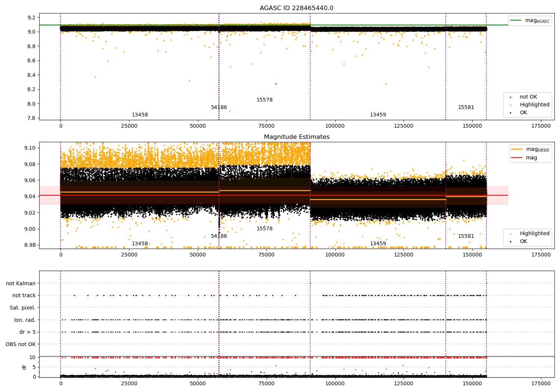Click the title 'AGASC ID 228465440.0'

(296, 8)
